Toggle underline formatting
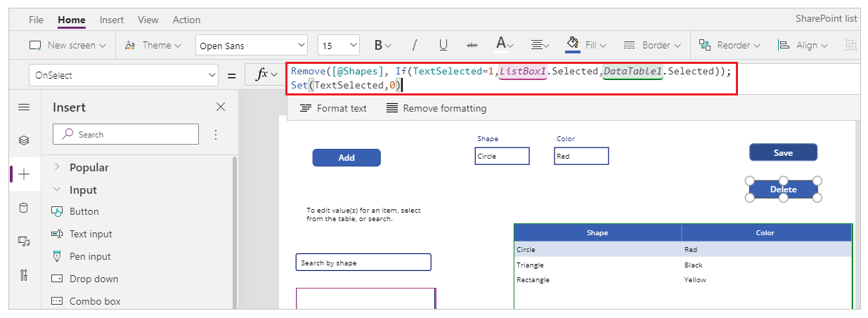The width and height of the screenshot is (868, 318). pos(443,45)
